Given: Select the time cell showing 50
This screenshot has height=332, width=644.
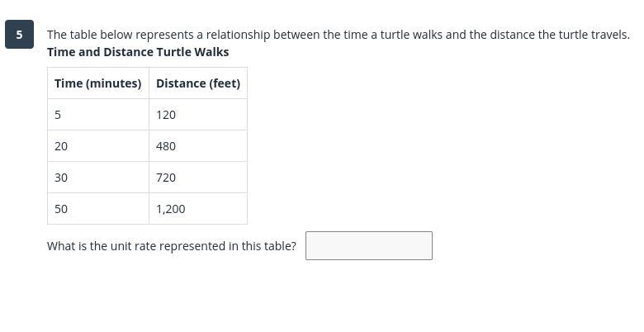Looking at the screenshot, I should (61, 209).
